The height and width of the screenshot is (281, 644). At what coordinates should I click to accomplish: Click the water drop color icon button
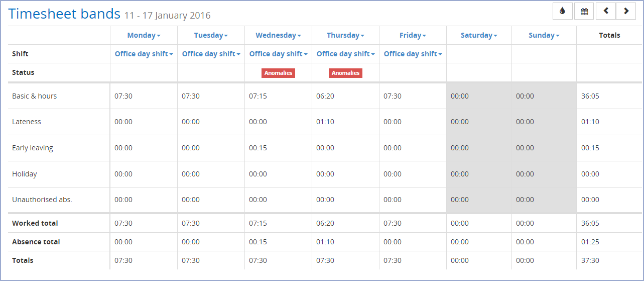[563, 11]
